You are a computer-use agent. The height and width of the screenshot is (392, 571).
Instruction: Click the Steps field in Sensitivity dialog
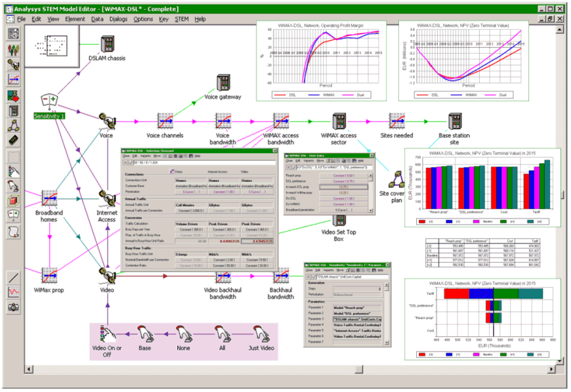pos(357,289)
